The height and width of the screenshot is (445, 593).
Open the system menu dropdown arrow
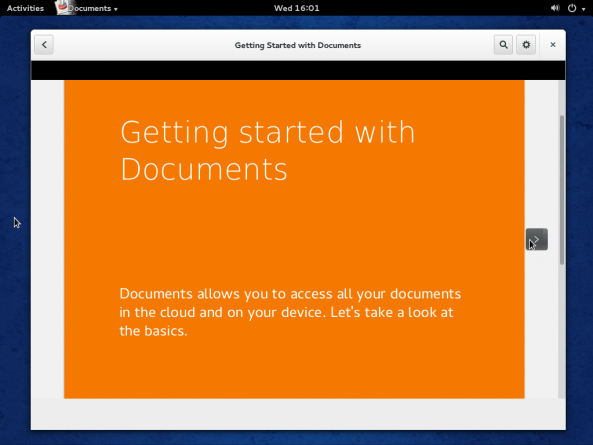[584, 9]
